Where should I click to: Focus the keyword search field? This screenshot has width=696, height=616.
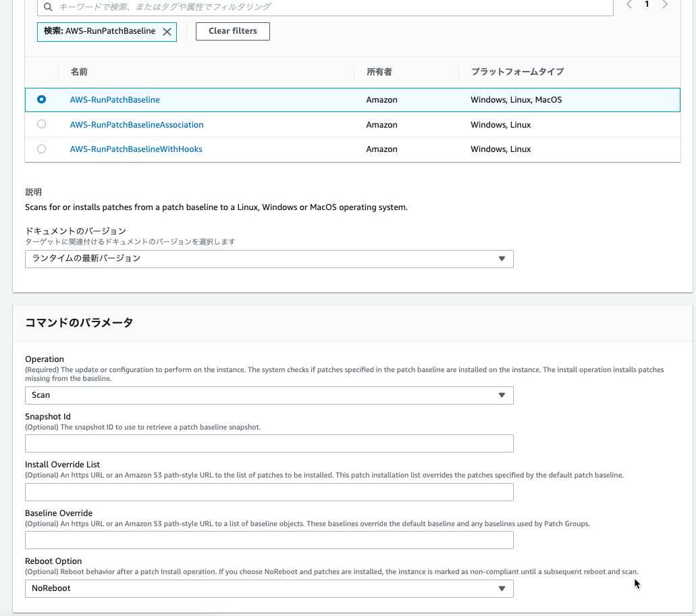[x=325, y=7]
